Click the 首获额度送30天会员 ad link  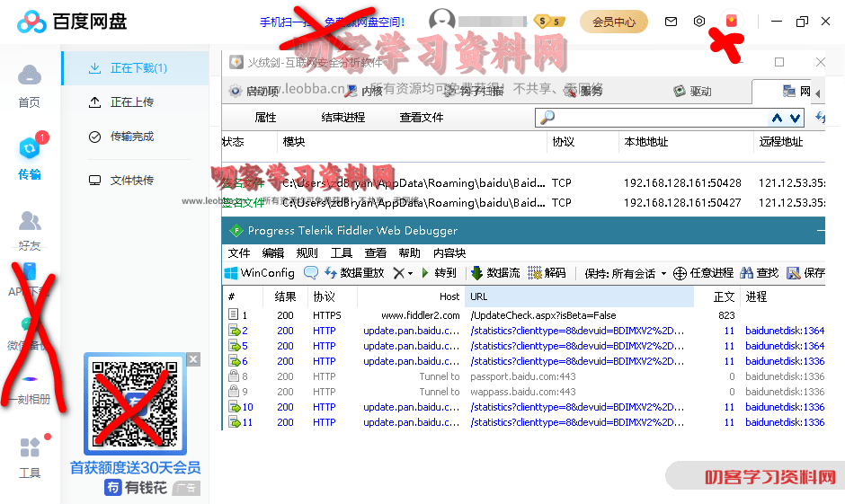click(x=135, y=467)
